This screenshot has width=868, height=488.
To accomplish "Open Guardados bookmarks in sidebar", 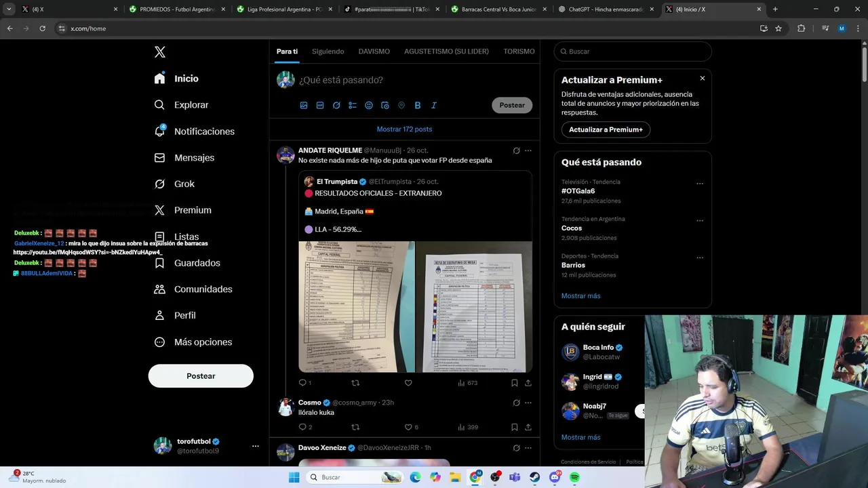I will coord(186,263).
